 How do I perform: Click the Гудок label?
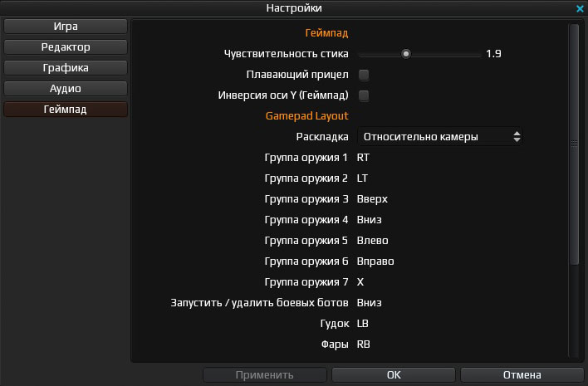(335, 324)
